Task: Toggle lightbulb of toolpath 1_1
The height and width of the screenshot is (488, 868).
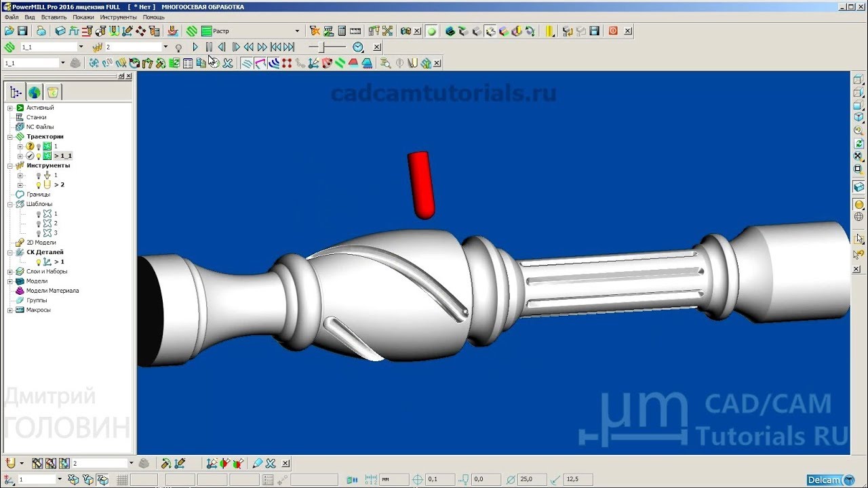Action: (x=39, y=156)
